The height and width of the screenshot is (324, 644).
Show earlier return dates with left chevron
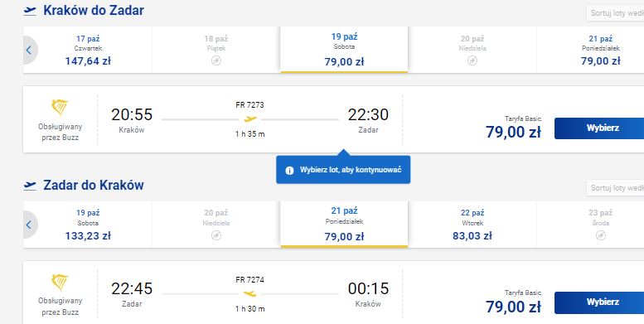coord(29,225)
